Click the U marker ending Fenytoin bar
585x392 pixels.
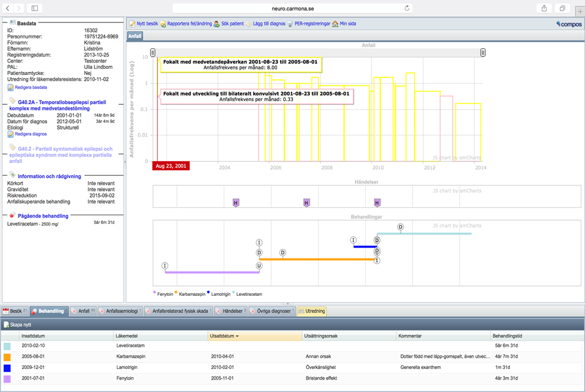[259, 265]
